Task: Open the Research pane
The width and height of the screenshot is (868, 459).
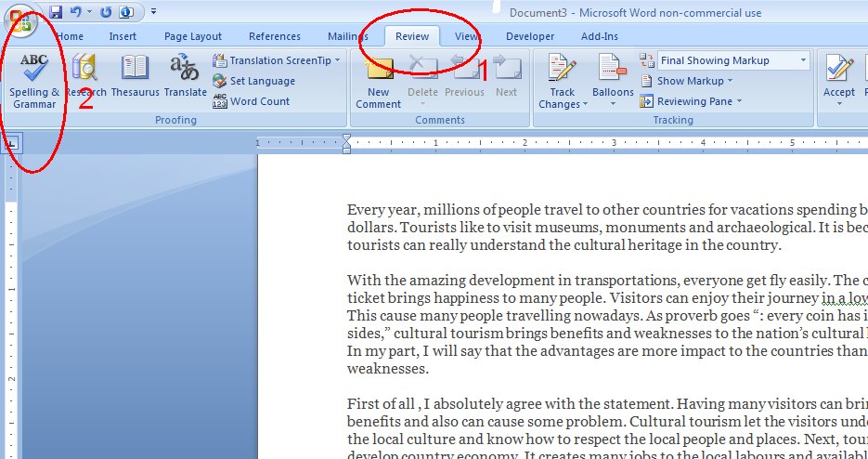Action: tap(84, 75)
